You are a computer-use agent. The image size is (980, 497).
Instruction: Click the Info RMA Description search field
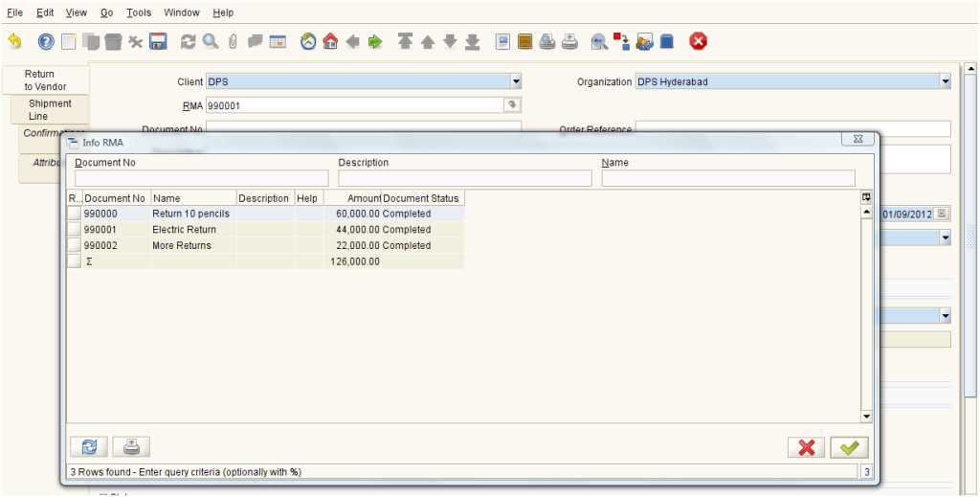point(465,178)
